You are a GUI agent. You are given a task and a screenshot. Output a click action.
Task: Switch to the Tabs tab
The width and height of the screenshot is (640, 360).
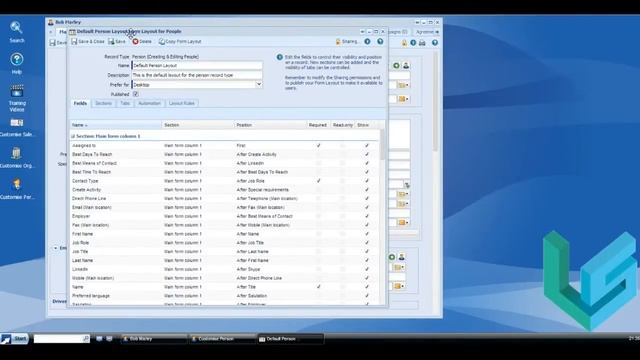click(x=125, y=103)
